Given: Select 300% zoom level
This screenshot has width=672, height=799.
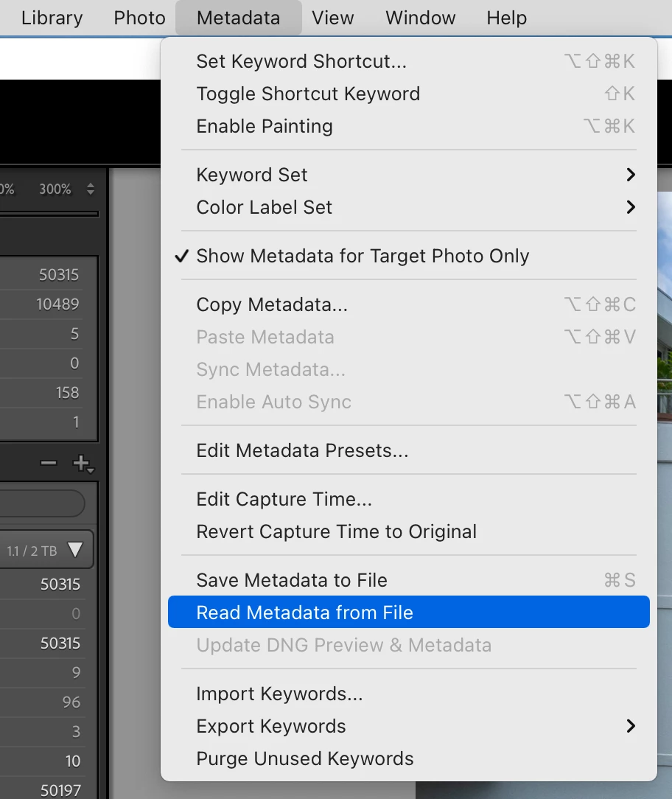Looking at the screenshot, I should pos(55,189).
